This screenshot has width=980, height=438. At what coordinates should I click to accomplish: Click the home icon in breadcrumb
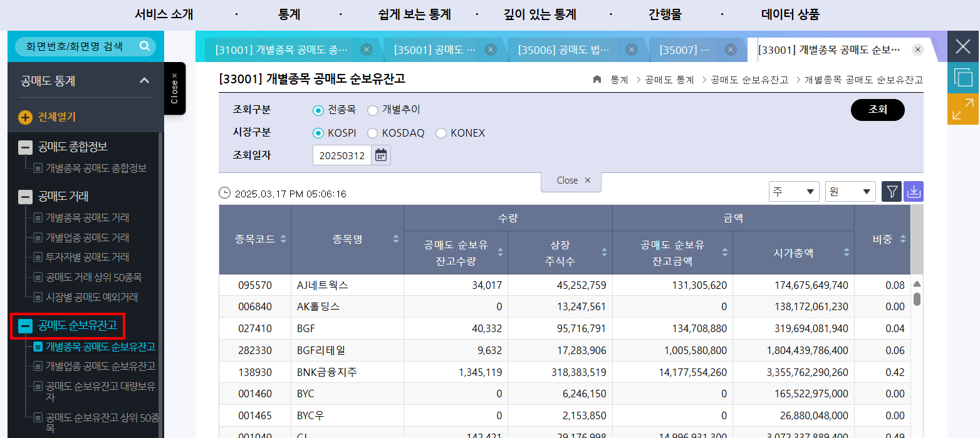[597, 80]
